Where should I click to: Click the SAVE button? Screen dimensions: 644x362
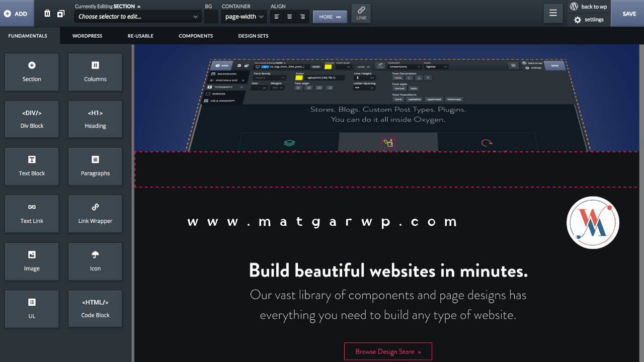[x=629, y=14]
